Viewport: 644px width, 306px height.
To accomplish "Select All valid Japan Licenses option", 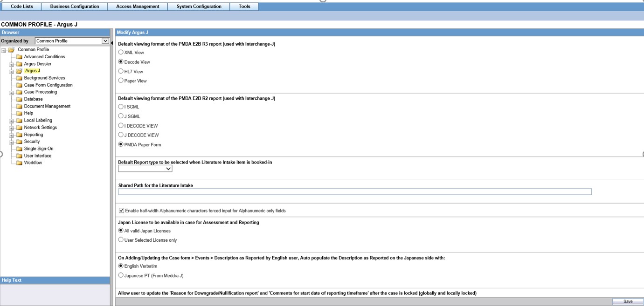I will [121, 231].
